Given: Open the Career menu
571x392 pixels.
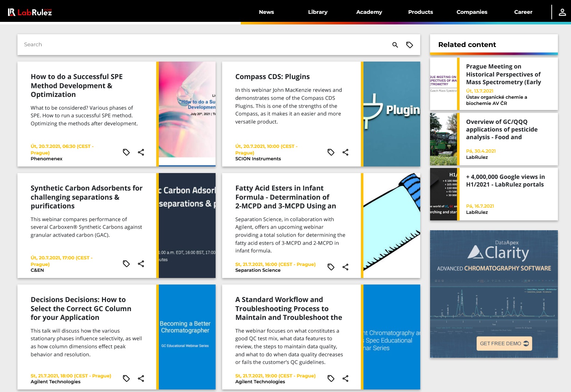Looking at the screenshot, I should tap(523, 12).
